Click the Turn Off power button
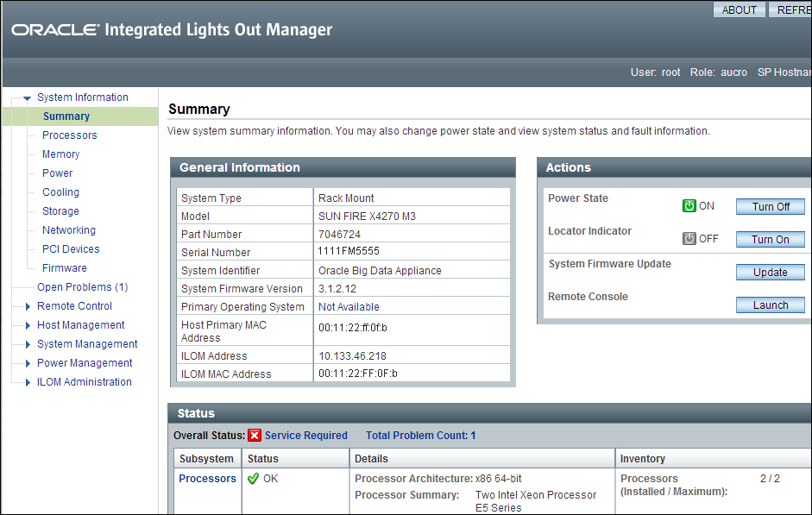812x515 pixels. pyautogui.click(x=770, y=206)
